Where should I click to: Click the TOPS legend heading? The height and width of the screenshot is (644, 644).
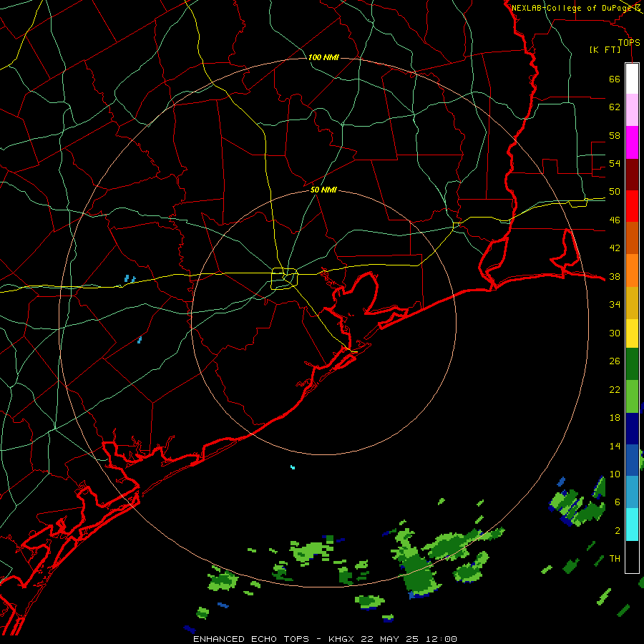pyautogui.click(x=629, y=42)
